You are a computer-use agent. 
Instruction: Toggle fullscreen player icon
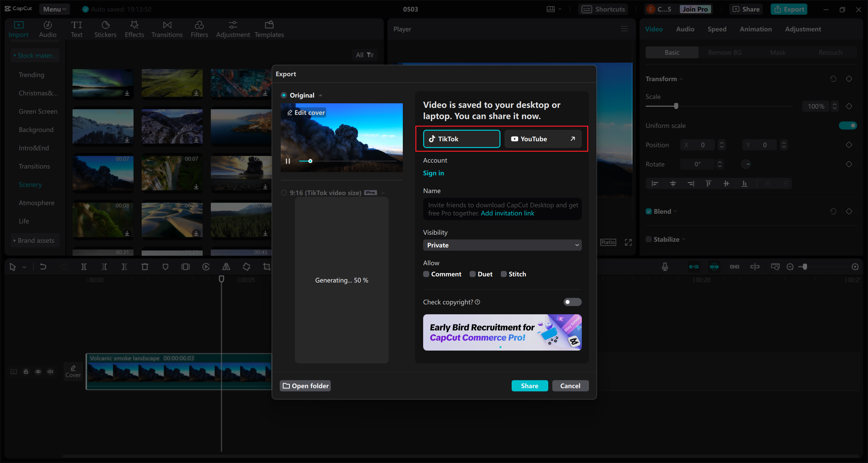click(x=628, y=242)
